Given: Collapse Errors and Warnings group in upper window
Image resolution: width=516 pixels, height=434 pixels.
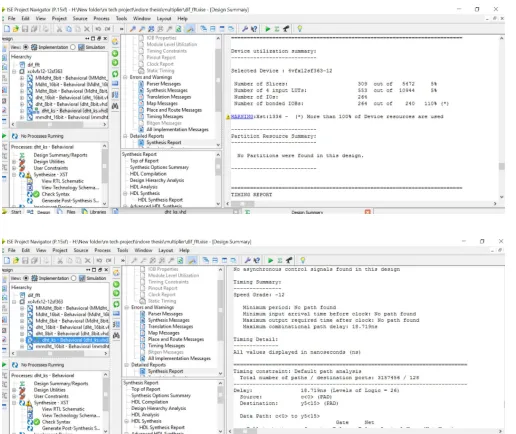Looking at the screenshot, I should (x=125, y=77).
